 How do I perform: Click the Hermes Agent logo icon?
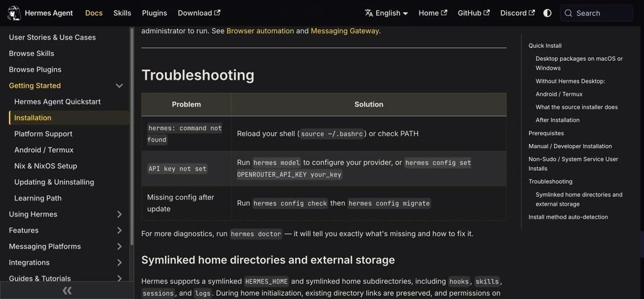pos(14,13)
